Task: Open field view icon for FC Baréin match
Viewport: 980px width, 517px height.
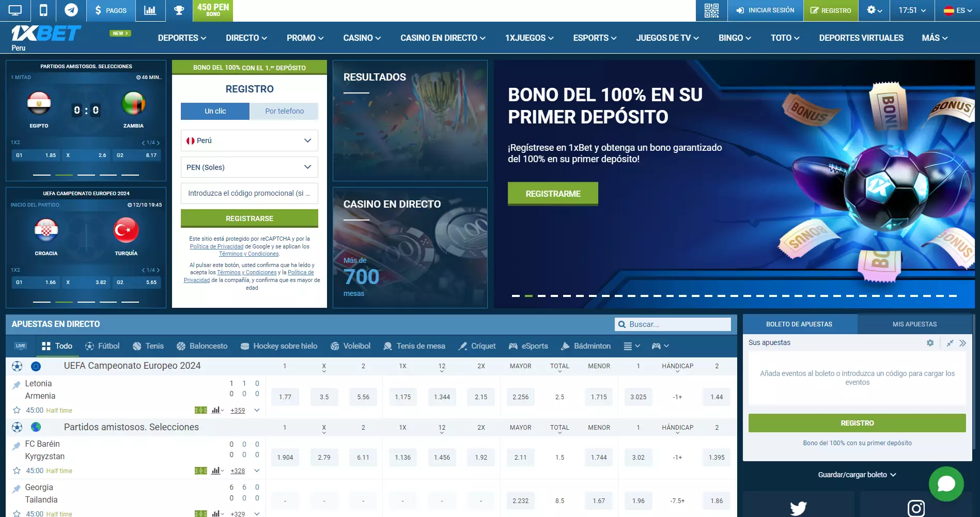Action: (x=200, y=471)
